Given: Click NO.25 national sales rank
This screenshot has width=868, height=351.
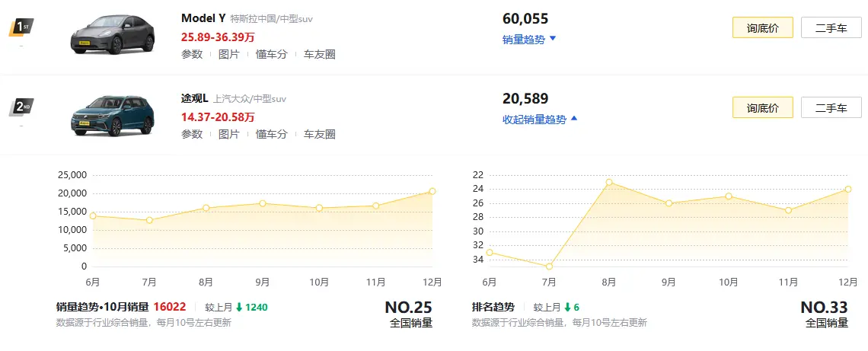Looking at the screenshot, I should [x=409, y=308].
